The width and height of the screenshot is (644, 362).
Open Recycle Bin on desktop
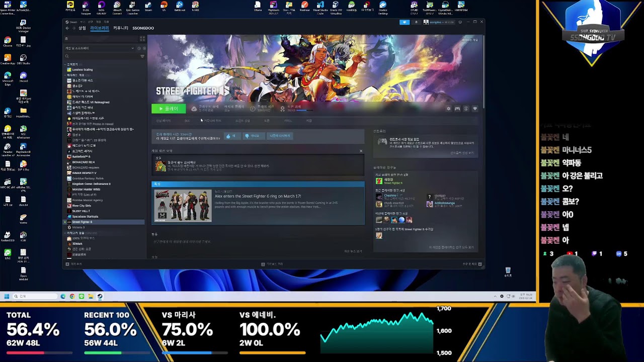(x=508, y=272)
